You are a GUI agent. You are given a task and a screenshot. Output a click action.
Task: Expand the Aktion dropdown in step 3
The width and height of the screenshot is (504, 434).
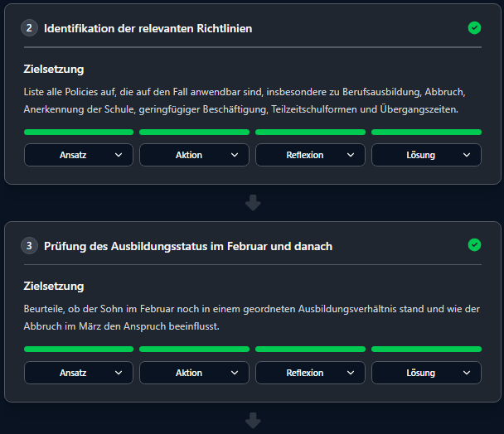click(194, 373)
